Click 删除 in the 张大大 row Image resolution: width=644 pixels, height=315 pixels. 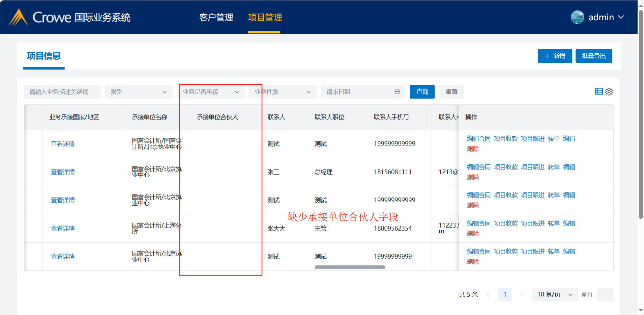(473, 234)
